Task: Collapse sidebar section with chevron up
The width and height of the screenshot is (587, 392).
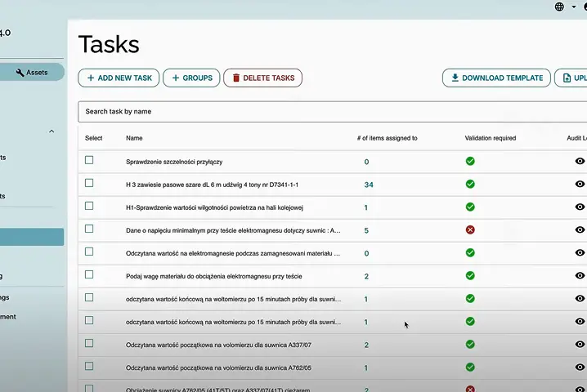Action: point(52,131)
